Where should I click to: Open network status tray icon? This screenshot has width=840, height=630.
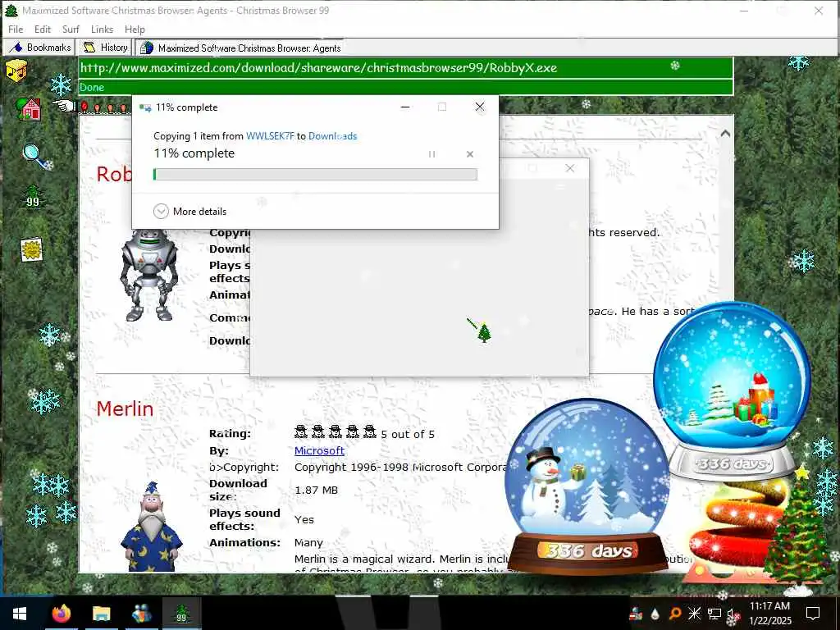point(714,614)
